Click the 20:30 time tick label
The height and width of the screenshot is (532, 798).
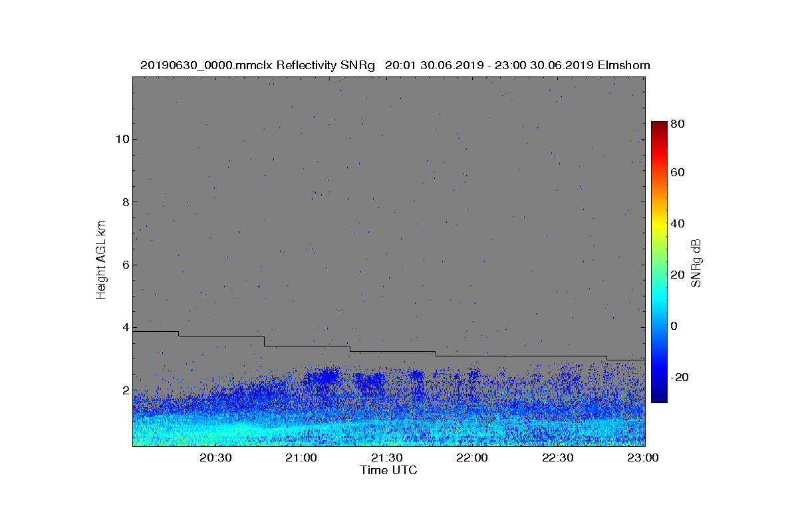pyautogui.click(x=216, y=458)
